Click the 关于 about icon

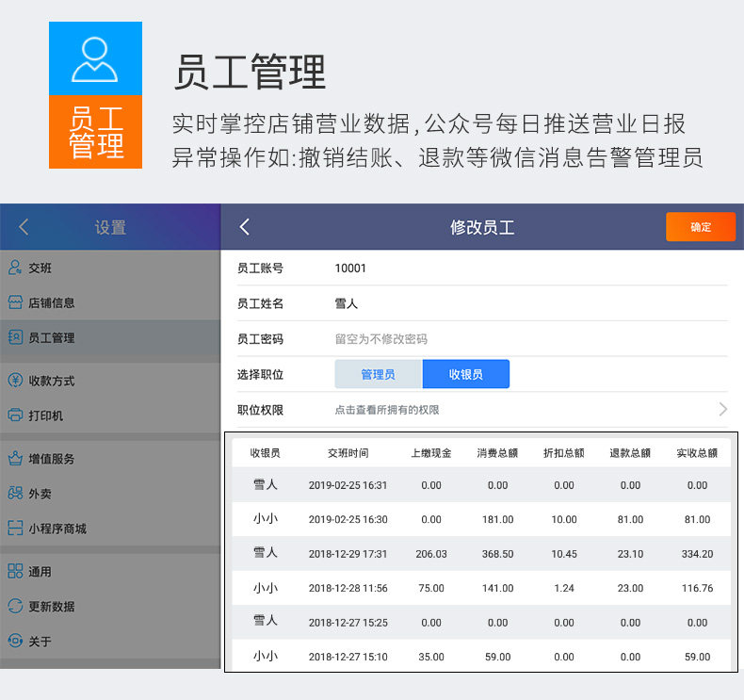[15, 641]
